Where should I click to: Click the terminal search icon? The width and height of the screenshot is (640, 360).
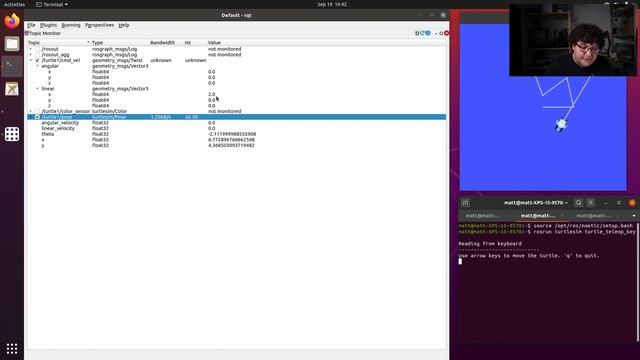click(578, 203)
